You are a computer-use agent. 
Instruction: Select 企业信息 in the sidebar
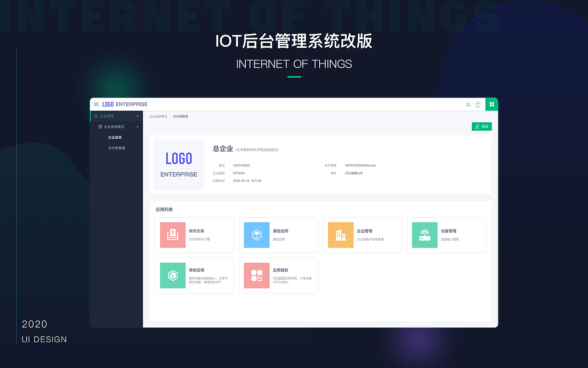[115, 138]
